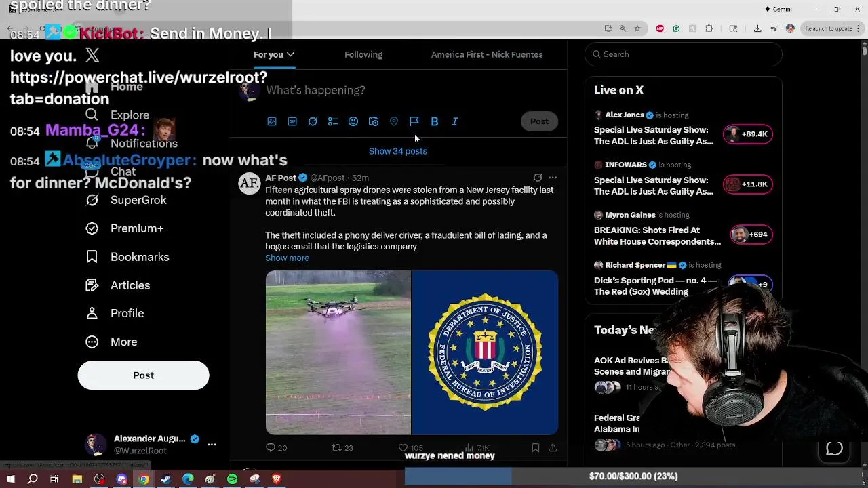This screenshot has width=868, height=488.
Task: Open the schedule post icon
Action: tap(374, 121)
